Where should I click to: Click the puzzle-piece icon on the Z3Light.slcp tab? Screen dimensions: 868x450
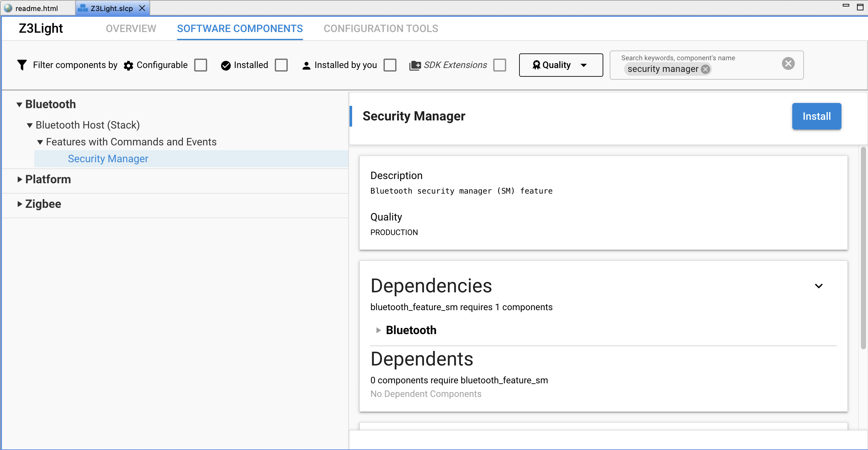click(x=83, y=8)
